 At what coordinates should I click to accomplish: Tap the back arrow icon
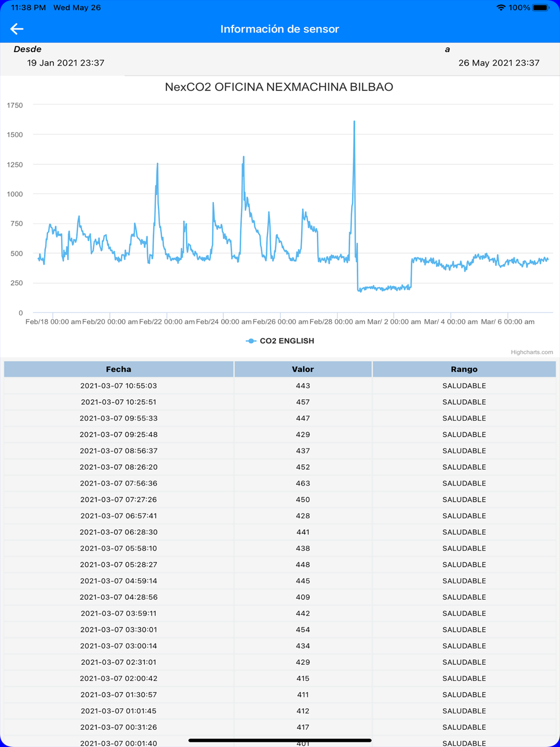point(17,29)
